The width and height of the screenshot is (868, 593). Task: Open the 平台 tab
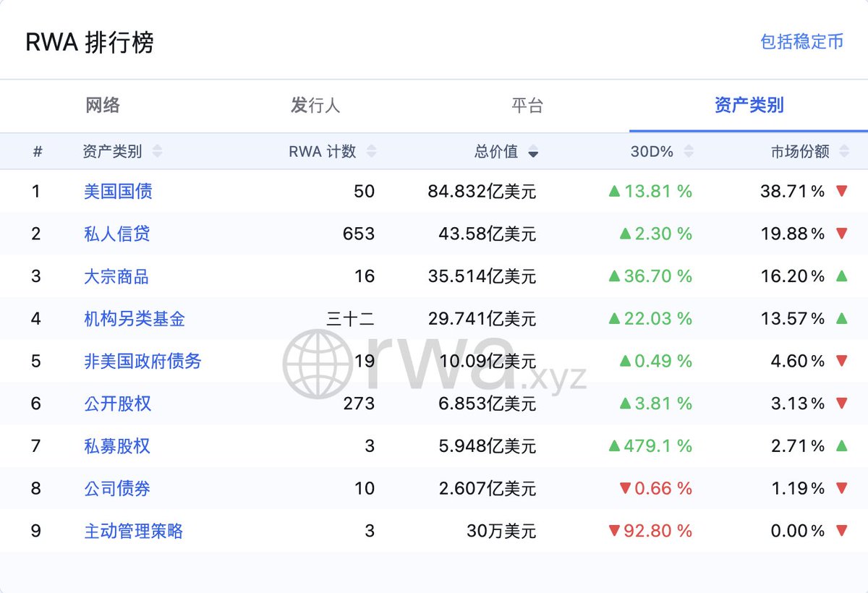pyautogui.click(x=527, y=106)
